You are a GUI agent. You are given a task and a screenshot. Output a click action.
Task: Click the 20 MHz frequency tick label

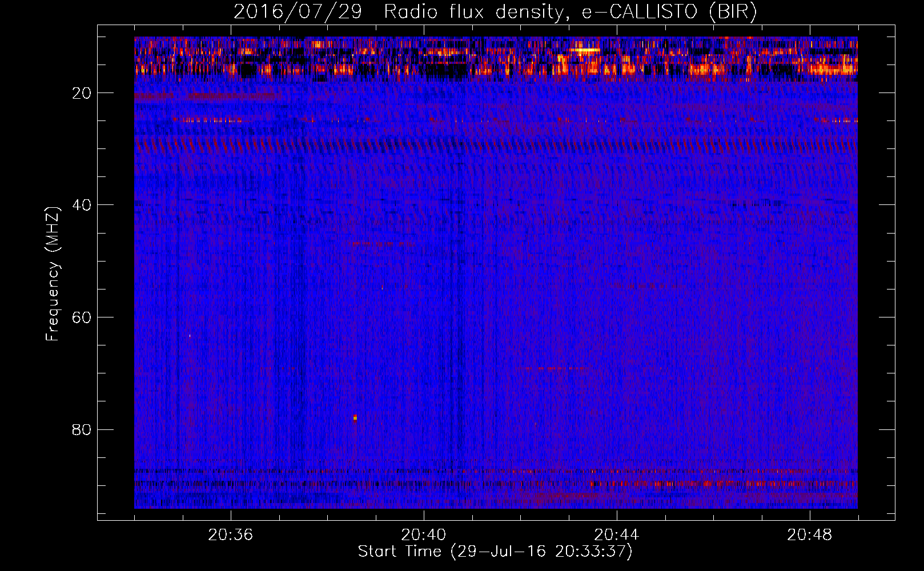pos(82,93)
